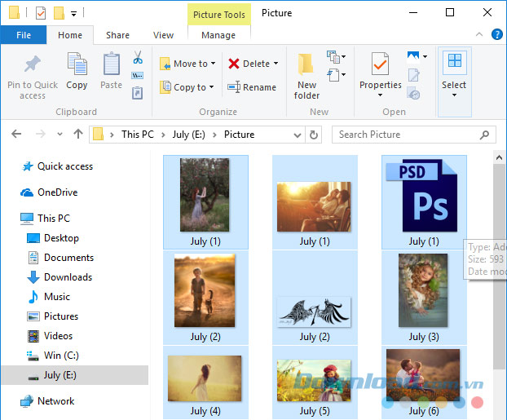
Task: Switch to the Manage ribbon tab
Action: click(218, 35)
